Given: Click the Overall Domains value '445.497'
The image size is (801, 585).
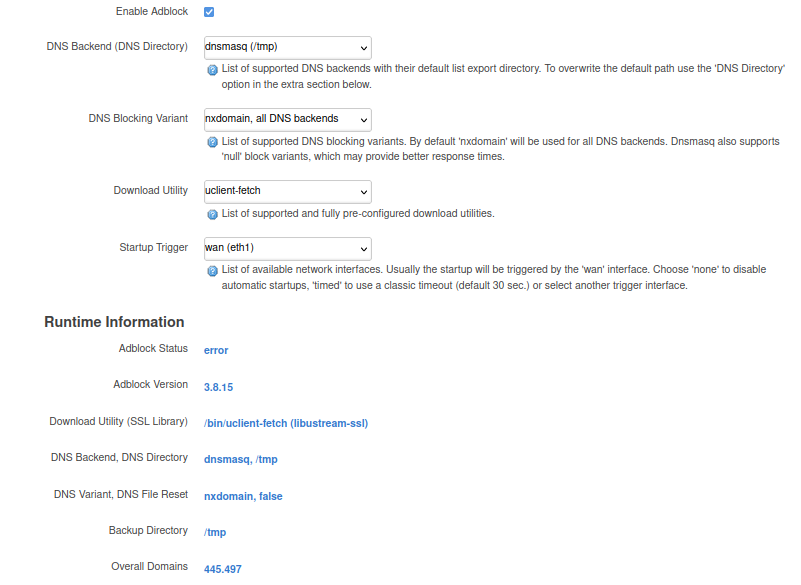Looking at the screenshot, I should tap(223, 569).
